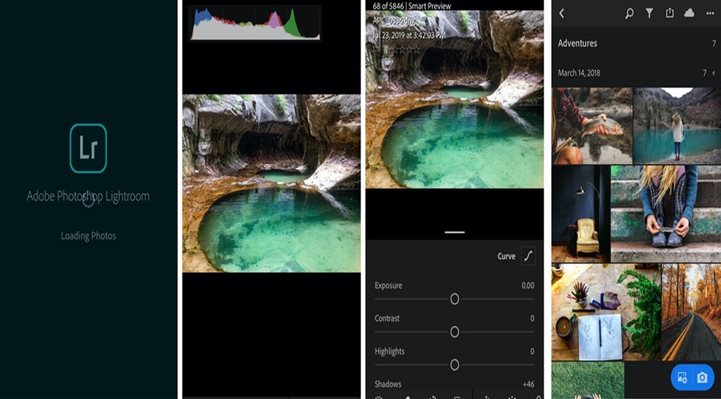Open the filter funnel icon
Image resolution: width=721 pixels, height=399 pixels.
pos(649,13)
